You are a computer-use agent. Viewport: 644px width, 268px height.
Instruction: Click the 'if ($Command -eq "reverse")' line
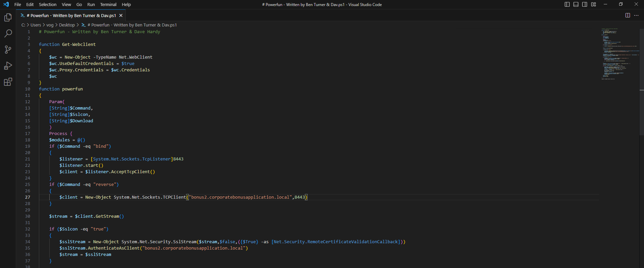pyautogui.click(x=84, y=185)
